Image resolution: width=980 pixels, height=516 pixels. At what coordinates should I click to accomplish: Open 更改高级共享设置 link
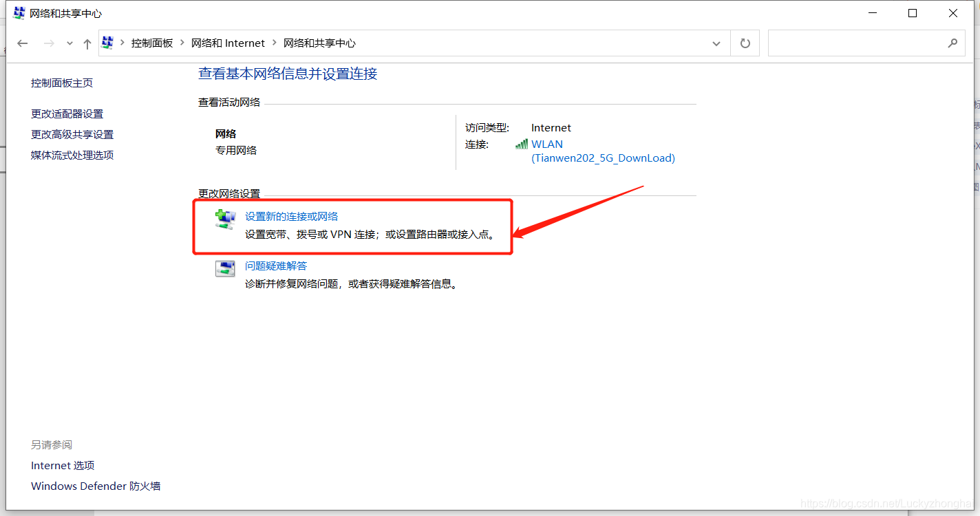(x=72, y=135)
